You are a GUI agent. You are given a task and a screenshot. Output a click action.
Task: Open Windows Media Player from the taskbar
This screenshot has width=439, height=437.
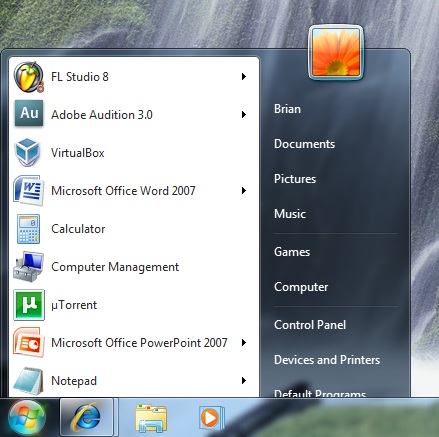click(x=211, y=418)
